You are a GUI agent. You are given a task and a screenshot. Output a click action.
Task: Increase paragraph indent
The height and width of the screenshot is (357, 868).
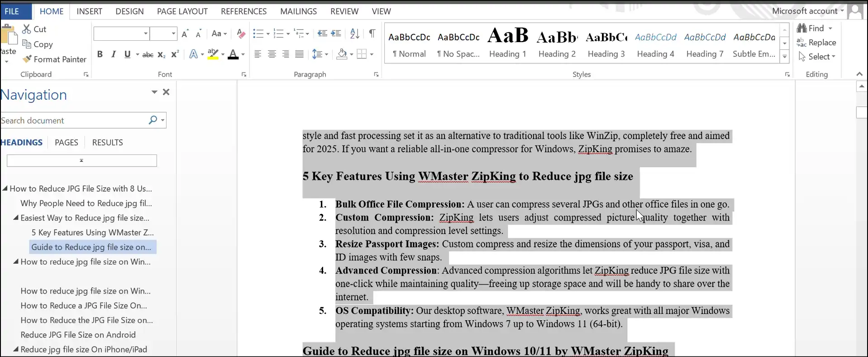pos(336,34)
